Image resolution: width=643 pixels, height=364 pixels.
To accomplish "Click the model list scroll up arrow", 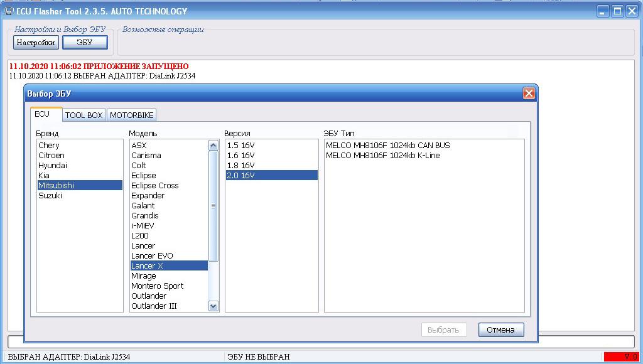I will pos(213,146).
